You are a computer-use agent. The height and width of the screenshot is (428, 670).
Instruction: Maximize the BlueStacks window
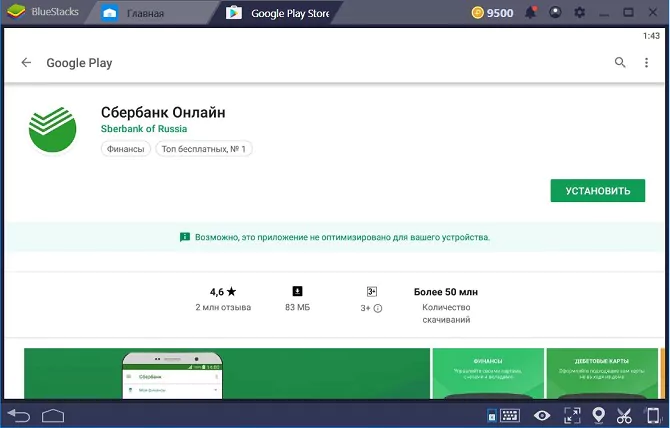628,12
